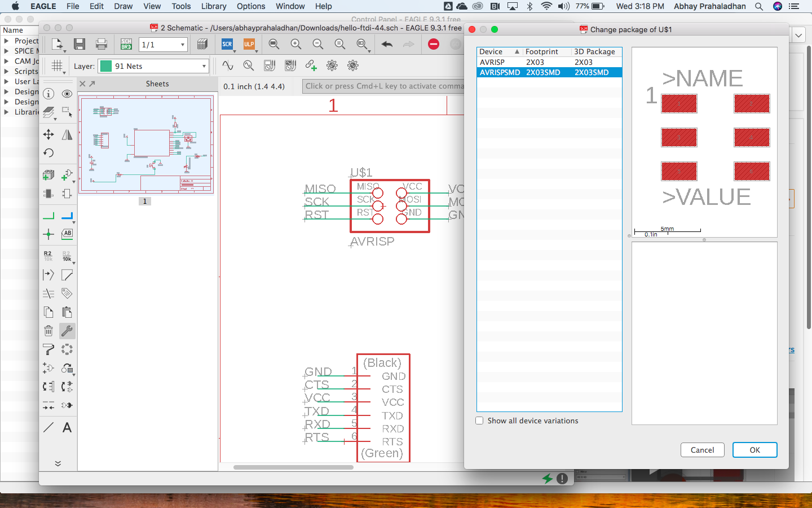This screenshot has height=508, width=812.
Task: Select the AVRISP device row
Action: [549, 62]
